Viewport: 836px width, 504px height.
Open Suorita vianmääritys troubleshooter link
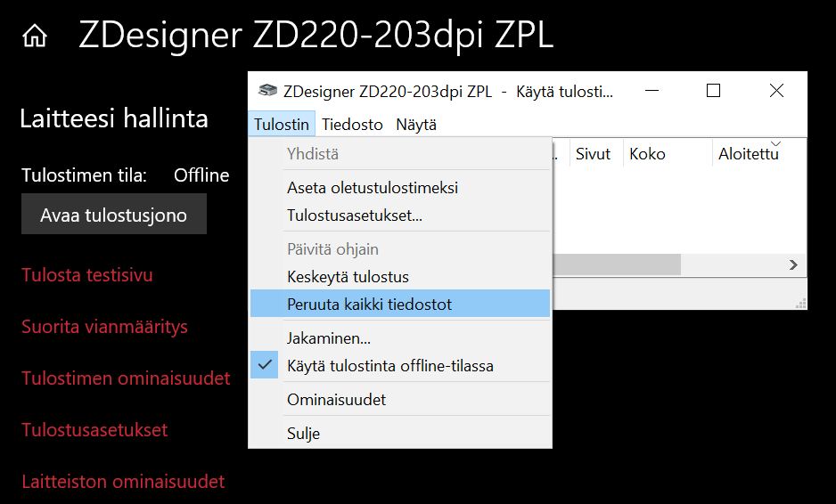[x=104, y=327]
